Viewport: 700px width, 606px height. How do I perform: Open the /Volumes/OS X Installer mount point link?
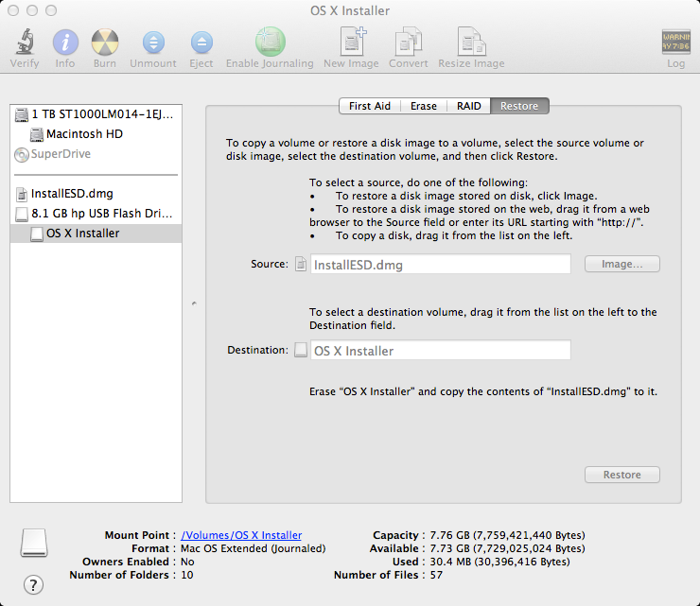click(x=241, y=535)
